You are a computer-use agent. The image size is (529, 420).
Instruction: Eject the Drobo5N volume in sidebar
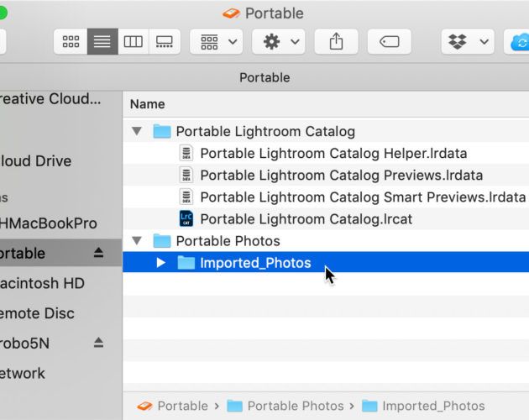pos(98,343)
